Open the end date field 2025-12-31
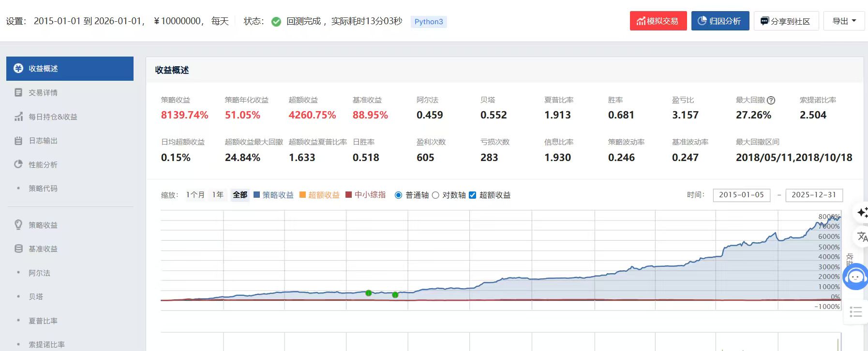 coord(814,195)
